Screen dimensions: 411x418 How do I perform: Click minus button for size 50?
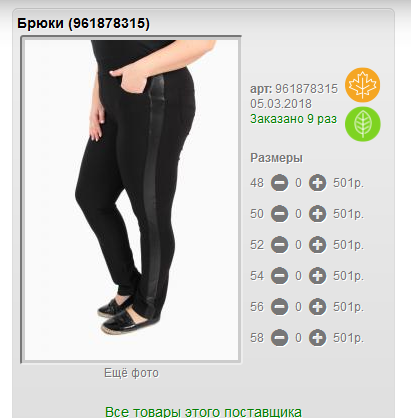[279, 214]
